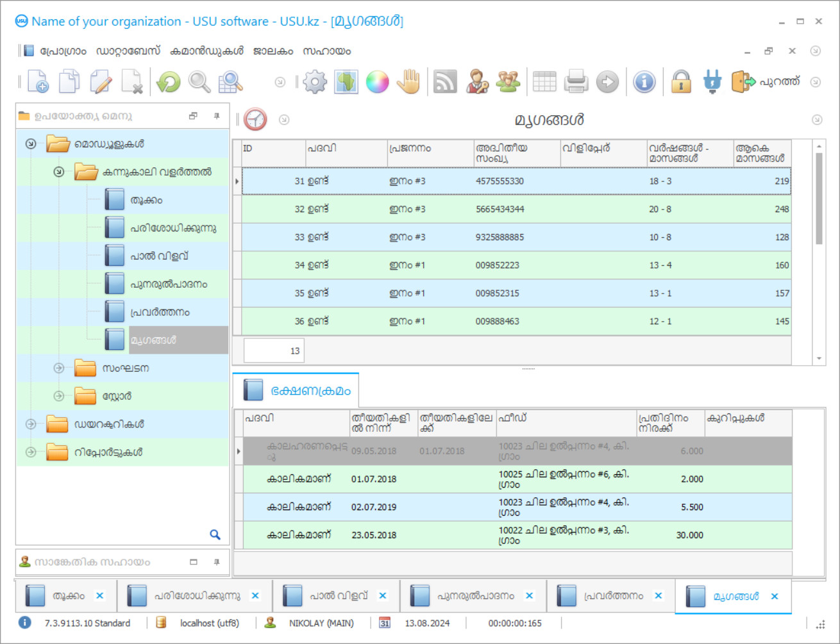Expand the റിപ്പോർട്ടുകൾ folder node
Image resolution: width=840 pixels, height=644 pixels.
pos(30,452)
